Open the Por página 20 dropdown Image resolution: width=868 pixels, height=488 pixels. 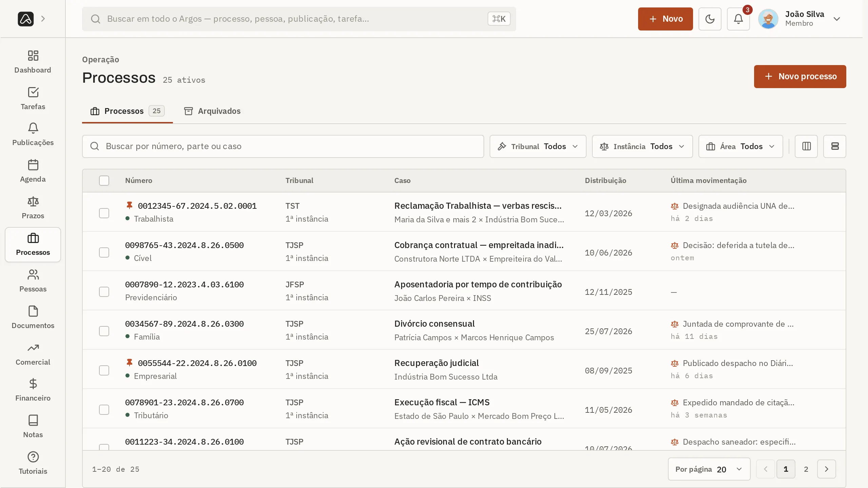coord(709,469)
